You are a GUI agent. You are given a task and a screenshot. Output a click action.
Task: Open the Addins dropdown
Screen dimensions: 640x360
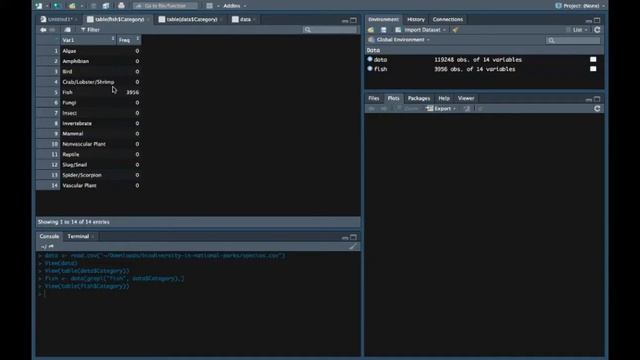[235, 6]
